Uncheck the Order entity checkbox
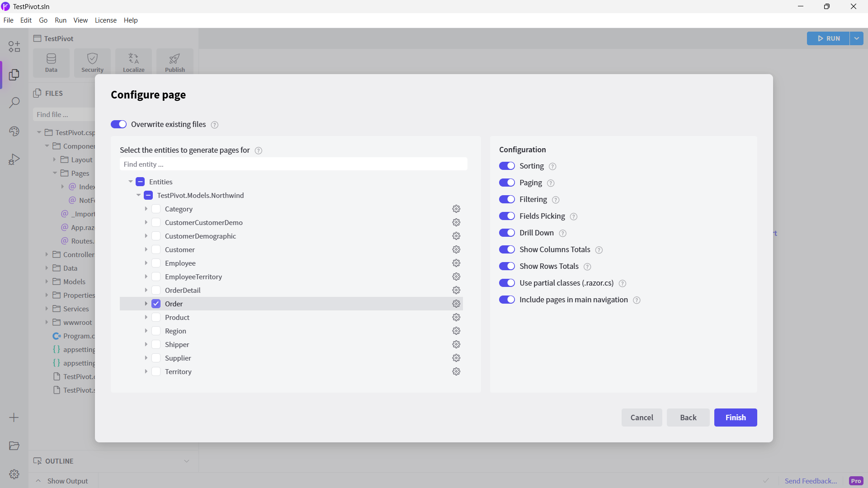The height and width of the screenshot is (488, 868). point(156,304)
